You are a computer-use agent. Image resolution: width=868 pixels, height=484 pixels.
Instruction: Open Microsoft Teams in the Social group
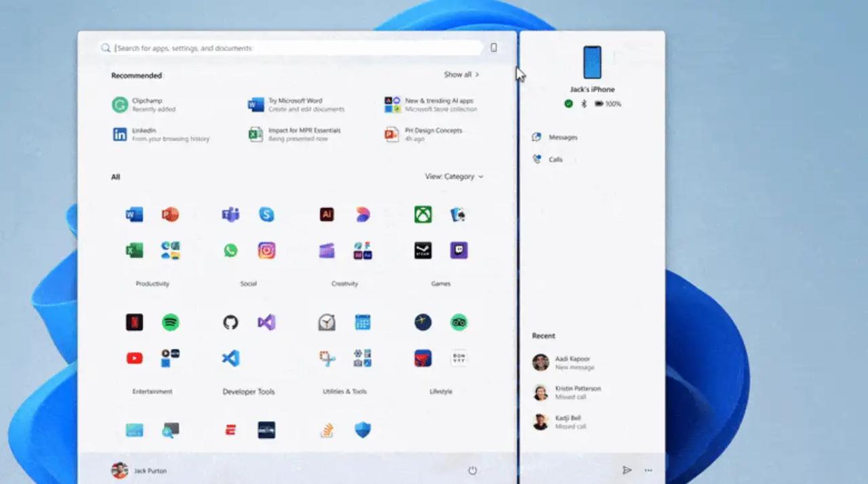tap(231, 215)
